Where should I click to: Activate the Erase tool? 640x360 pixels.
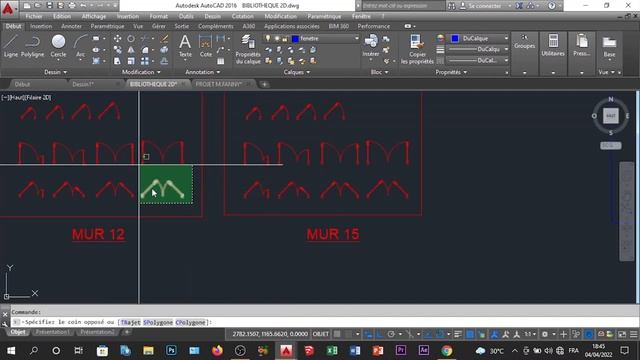point(164,38)
